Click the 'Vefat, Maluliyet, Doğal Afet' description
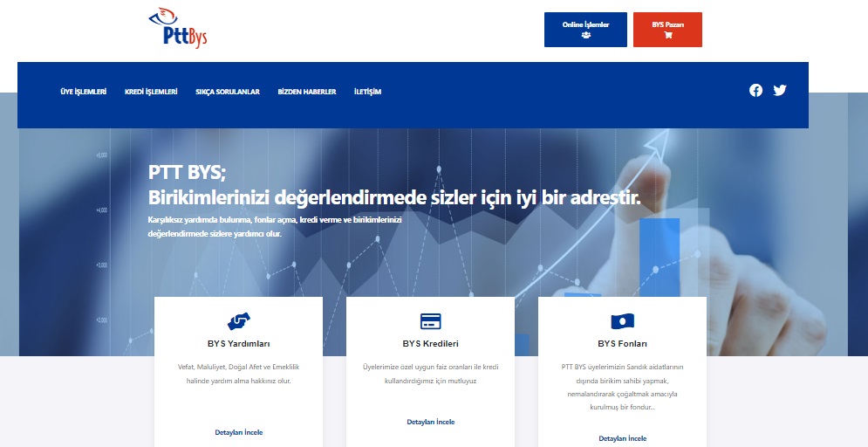 pyautogui.click(x=238, y=374)
